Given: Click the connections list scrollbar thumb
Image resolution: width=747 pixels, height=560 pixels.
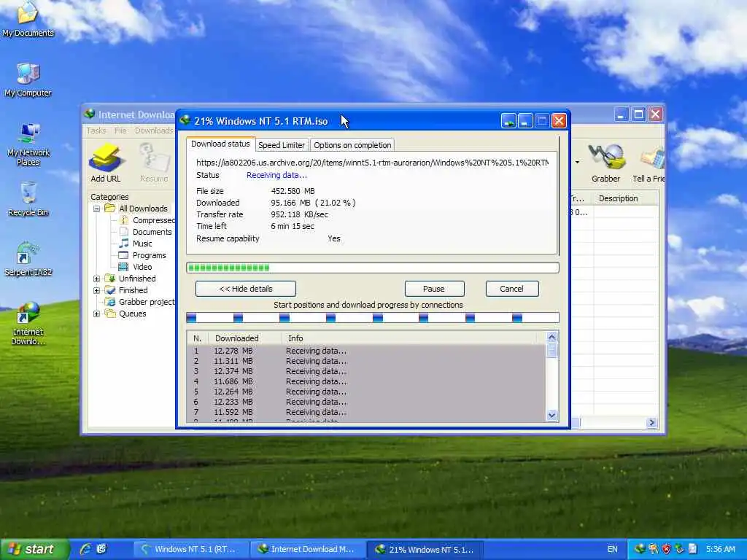Looking at the screenshot, I should click(x=551, y=351).
